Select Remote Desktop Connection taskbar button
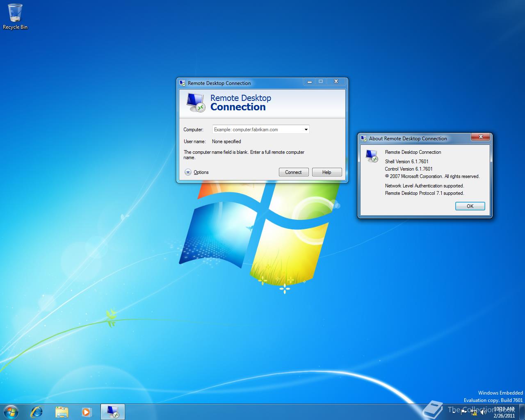Image resolution: width=525 pixels, height=420 pixels. pyautogui.click(x=112, y=412)
